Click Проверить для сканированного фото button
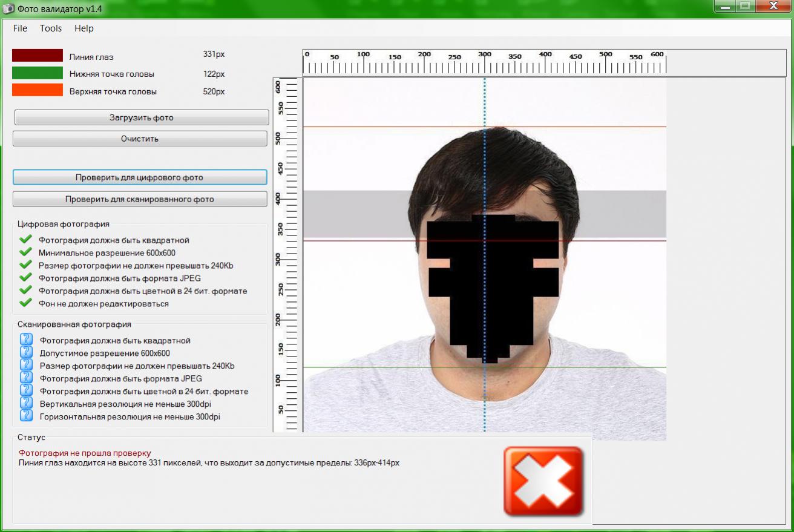The image size is (794, 532). click(x=140, y=199)
